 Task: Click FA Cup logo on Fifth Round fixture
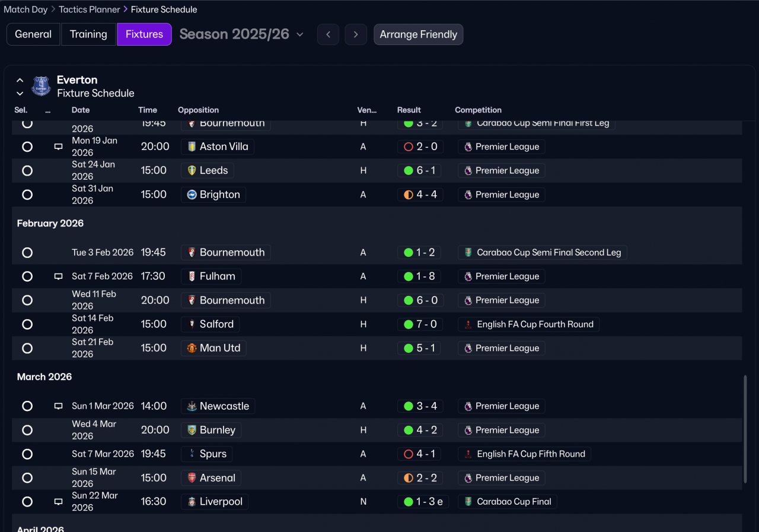pyautogui.click(x=468, y=454)
